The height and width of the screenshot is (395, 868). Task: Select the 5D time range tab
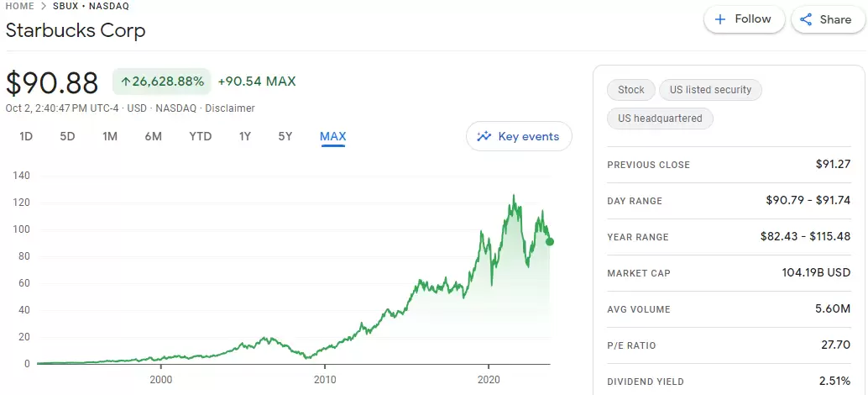coord(67,136)
